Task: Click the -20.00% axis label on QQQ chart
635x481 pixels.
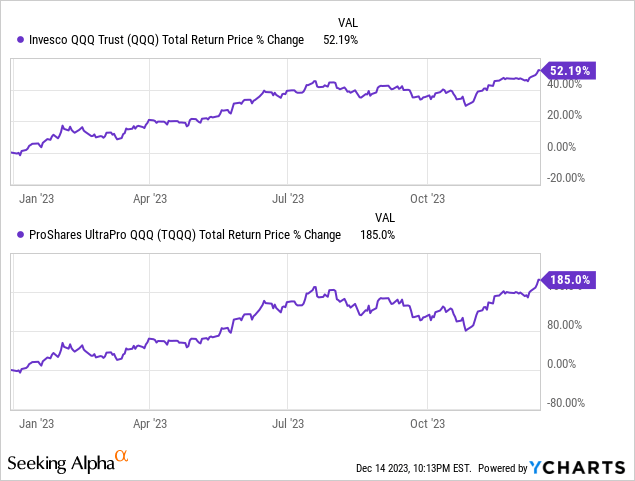Action: coord(558,179)
